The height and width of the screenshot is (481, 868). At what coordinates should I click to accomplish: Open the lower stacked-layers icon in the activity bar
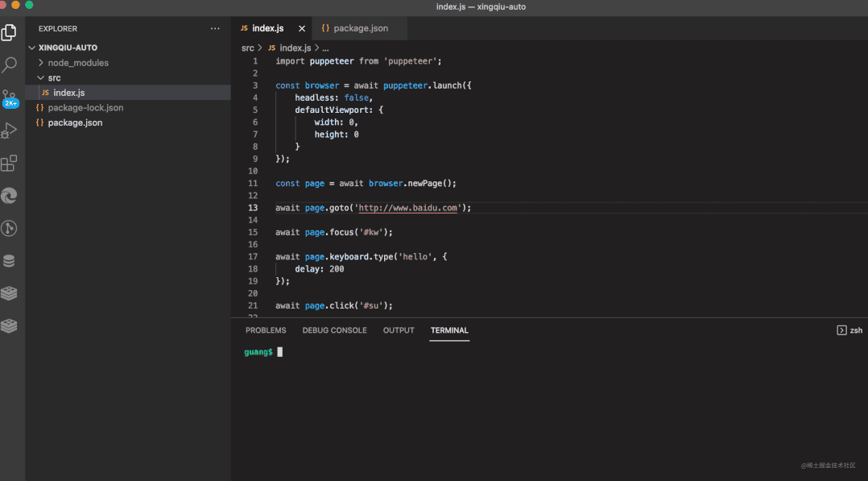coord(9,326)
